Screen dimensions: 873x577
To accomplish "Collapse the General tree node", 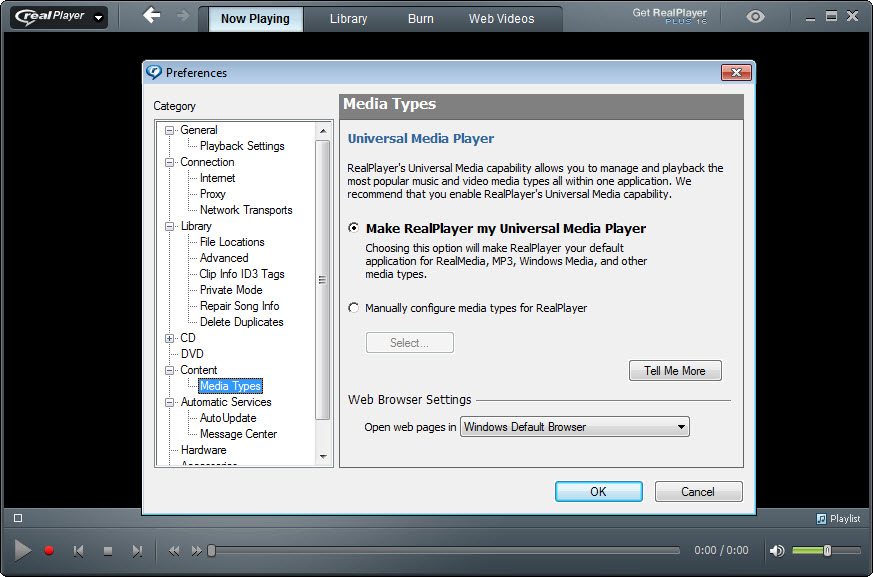I will 169,130.
